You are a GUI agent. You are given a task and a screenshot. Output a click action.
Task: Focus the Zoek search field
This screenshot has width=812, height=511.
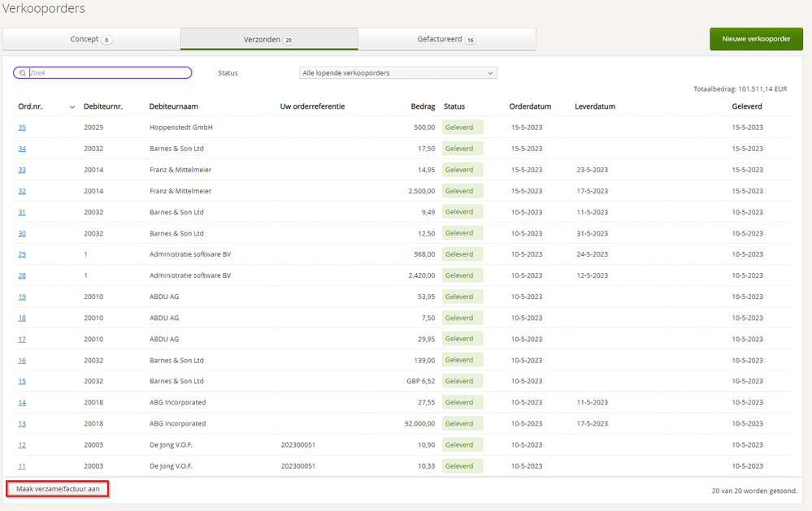click(x=110, y=73)
